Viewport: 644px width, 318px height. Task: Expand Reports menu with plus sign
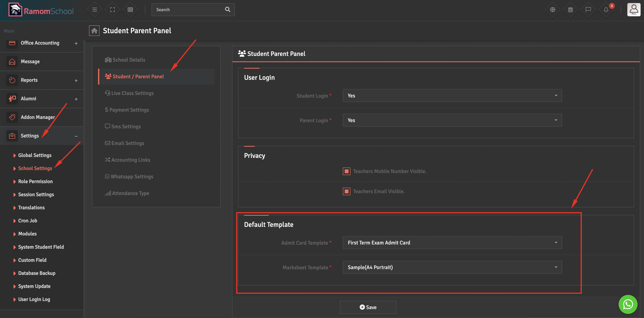[76, 81]
